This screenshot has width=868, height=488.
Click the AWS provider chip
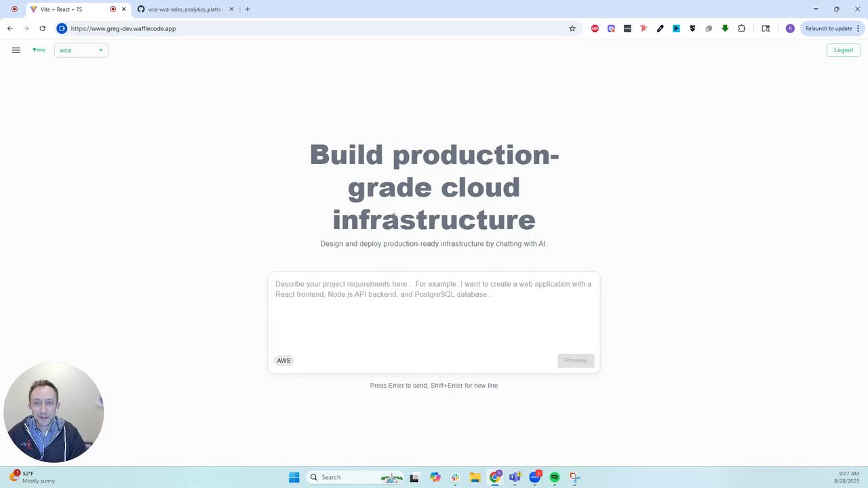(283, 361)
